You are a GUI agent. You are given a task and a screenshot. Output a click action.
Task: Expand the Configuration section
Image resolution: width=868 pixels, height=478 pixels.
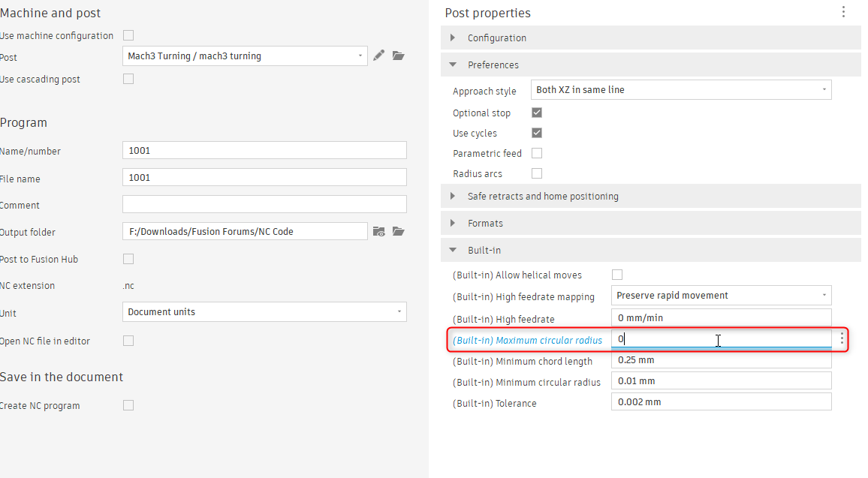pyautogui.click(x=651, y=38)
